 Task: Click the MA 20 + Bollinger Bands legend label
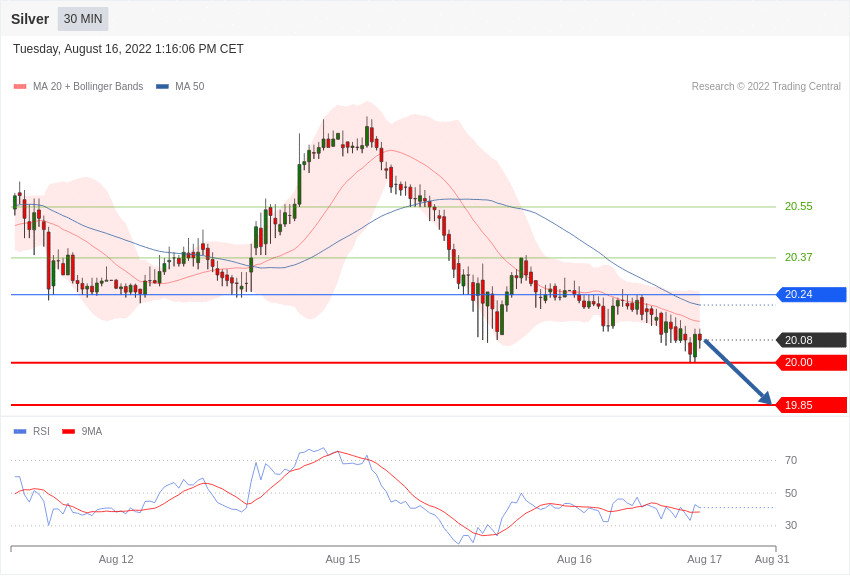[88, 86]
